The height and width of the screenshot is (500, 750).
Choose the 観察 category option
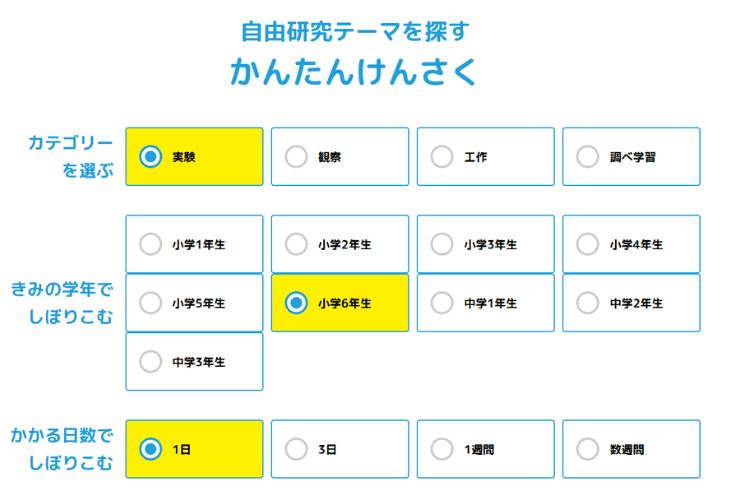click(x=297, y=157)
